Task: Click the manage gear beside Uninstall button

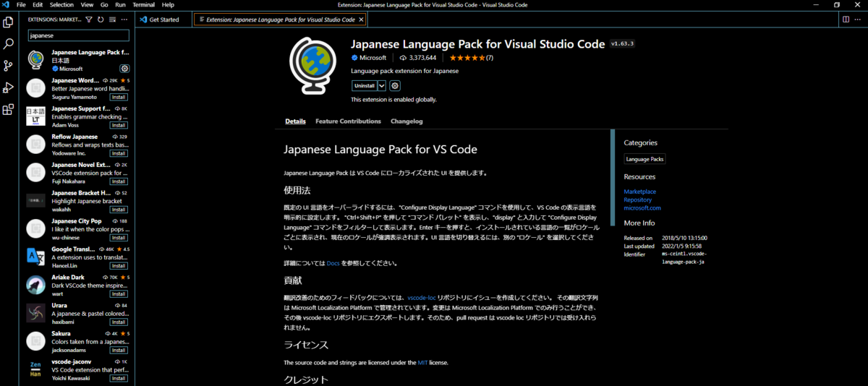Action: pyautogui.click(x=395, y=85)
